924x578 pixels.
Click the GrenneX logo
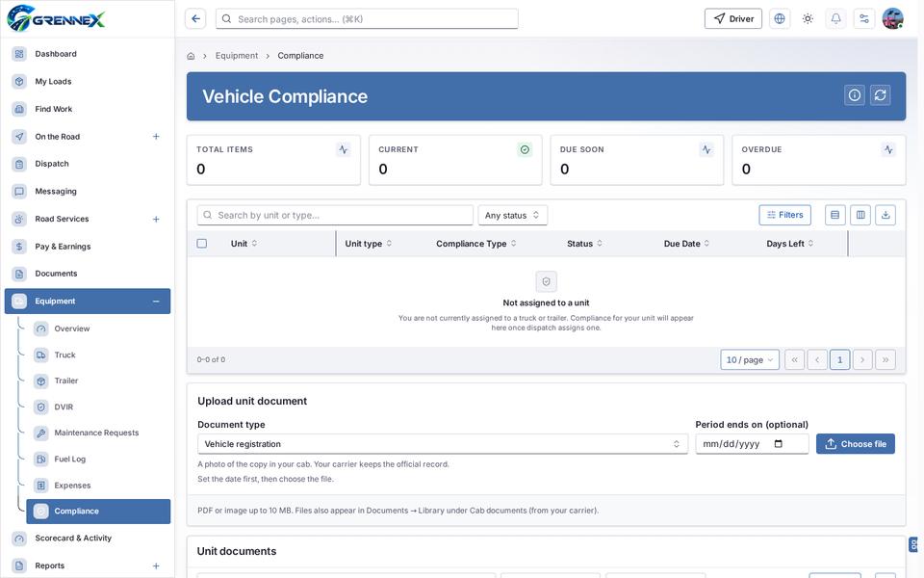(56, 17)
